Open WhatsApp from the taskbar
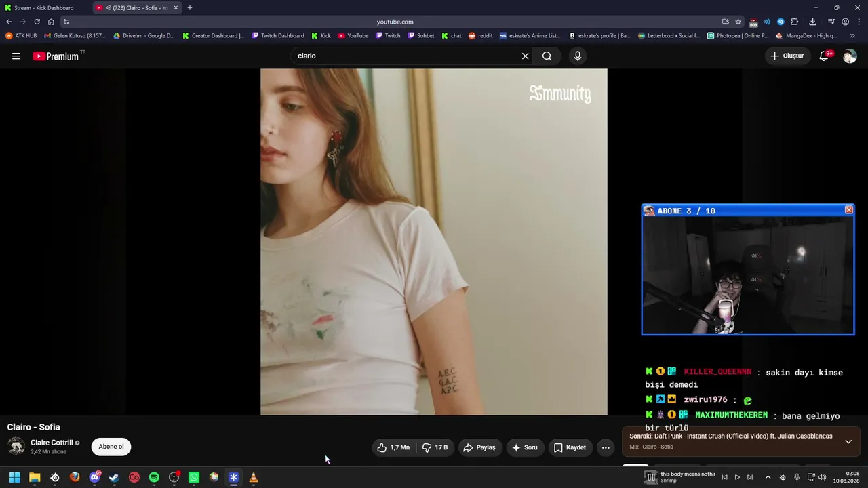Image resolution: width=868 pixels, height=488 pixels. point(194,477)
